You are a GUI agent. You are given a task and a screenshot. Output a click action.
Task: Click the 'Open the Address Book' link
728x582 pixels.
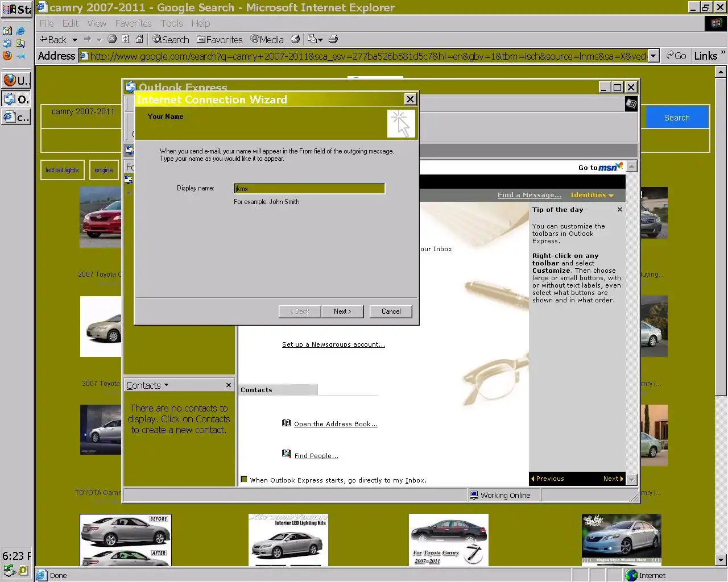point(336,424)
